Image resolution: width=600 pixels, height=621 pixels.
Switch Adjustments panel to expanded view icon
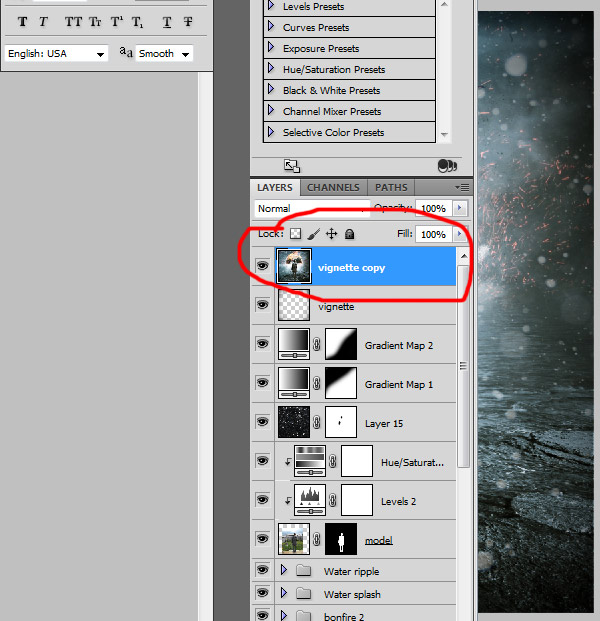pyautogui.click(x=292, y=166)
